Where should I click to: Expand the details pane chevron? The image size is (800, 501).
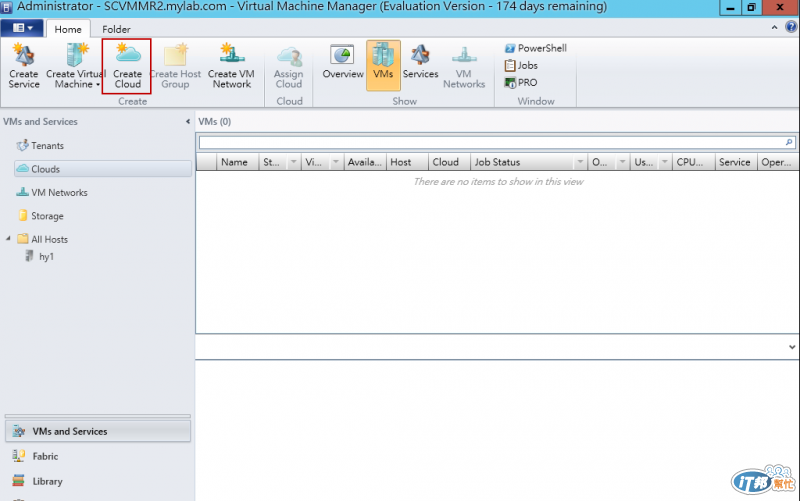pos(792,347)
